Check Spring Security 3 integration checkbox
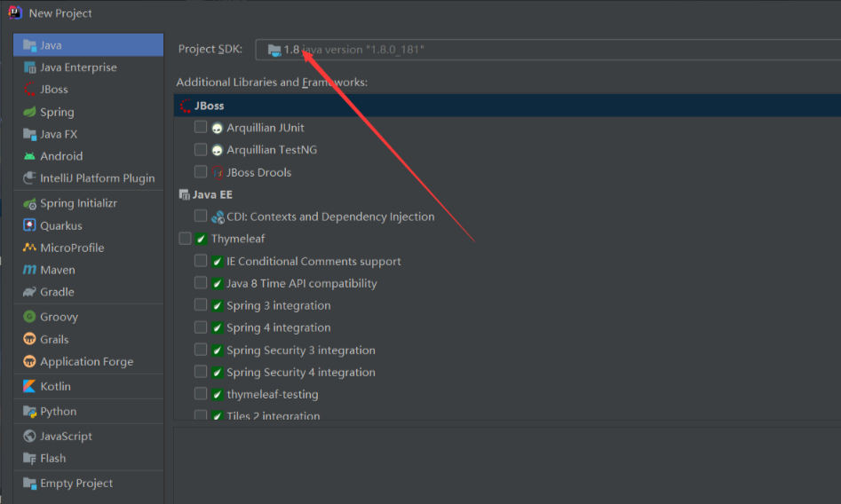This screenshot has width=841, height=504. (x=201, y=350)
